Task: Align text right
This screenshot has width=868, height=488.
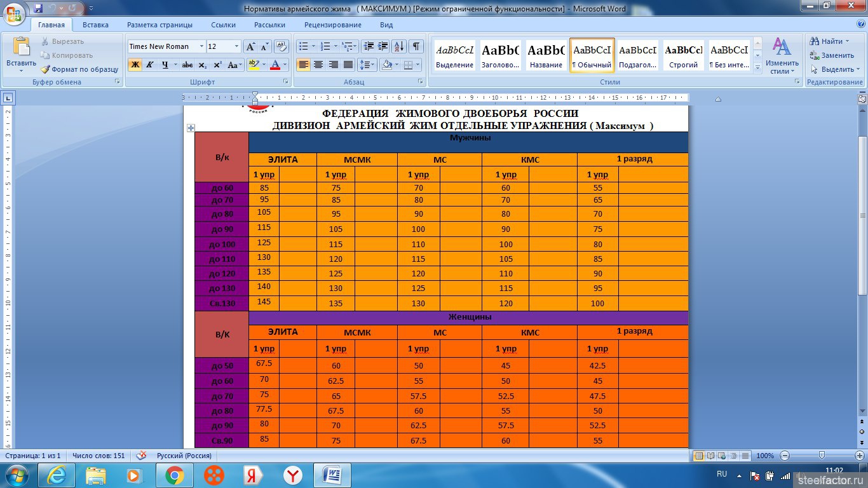Action: (x=333, y=65)
